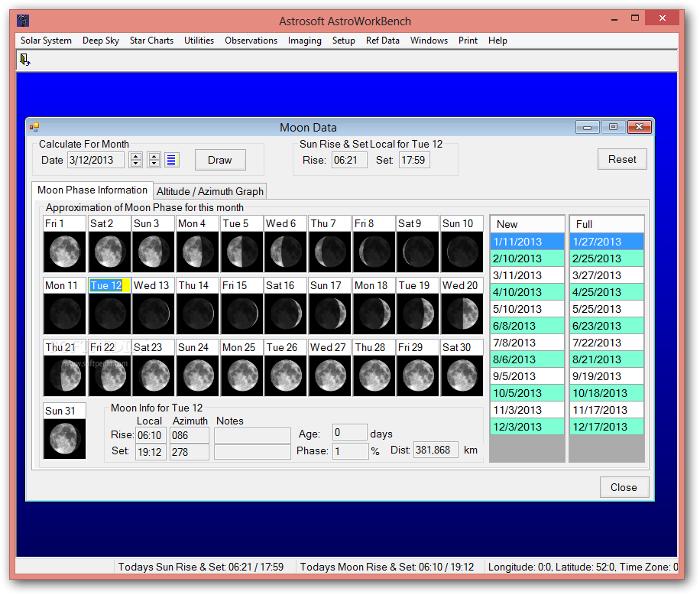The height and width of the screenshot is (595, 700).
Task: Select 3/27/2013 in the Full moon list
Action: tap(607, 275)
